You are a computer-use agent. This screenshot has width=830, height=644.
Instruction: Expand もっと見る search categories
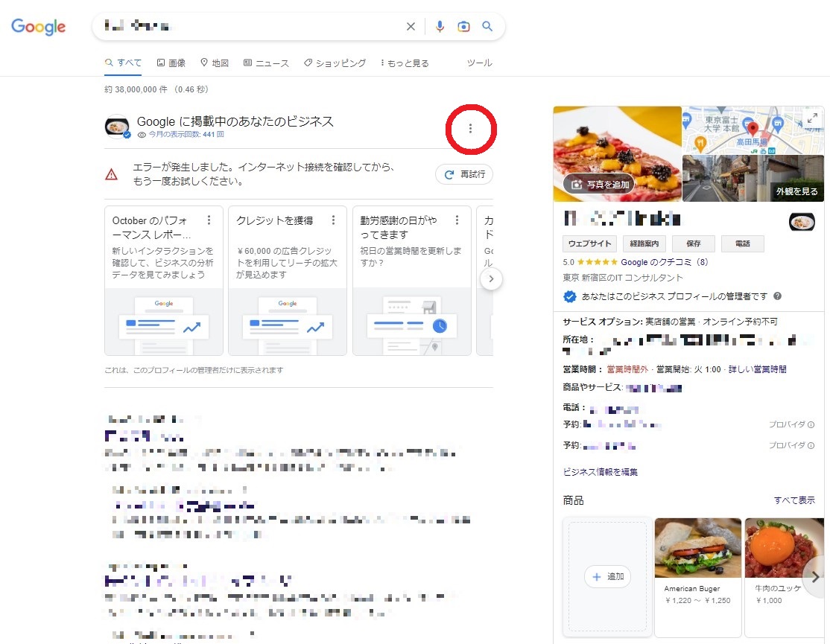click(x=405, y=63)
